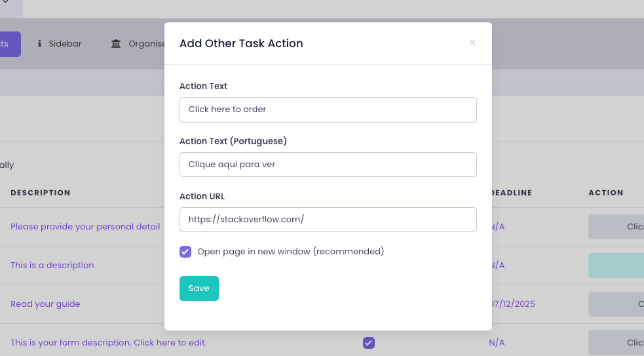644x356 pixels.
Task: Select the Action URL text field
Action: coord(328,220)
